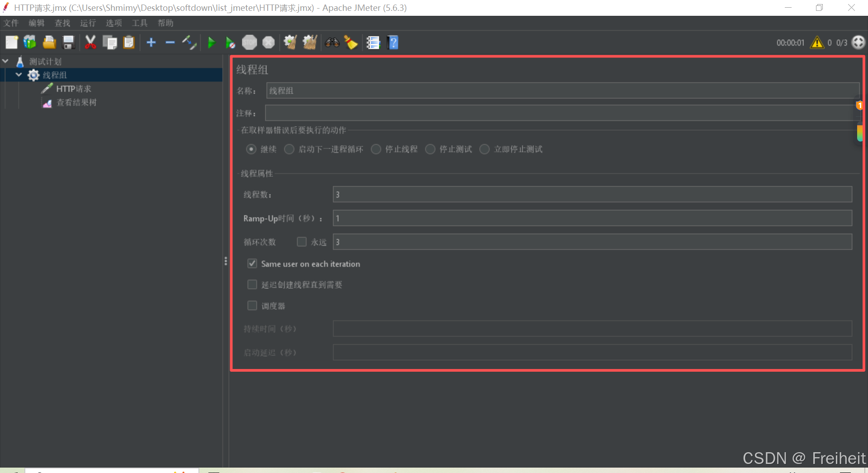Expand all with plus icon

point(151,43)
